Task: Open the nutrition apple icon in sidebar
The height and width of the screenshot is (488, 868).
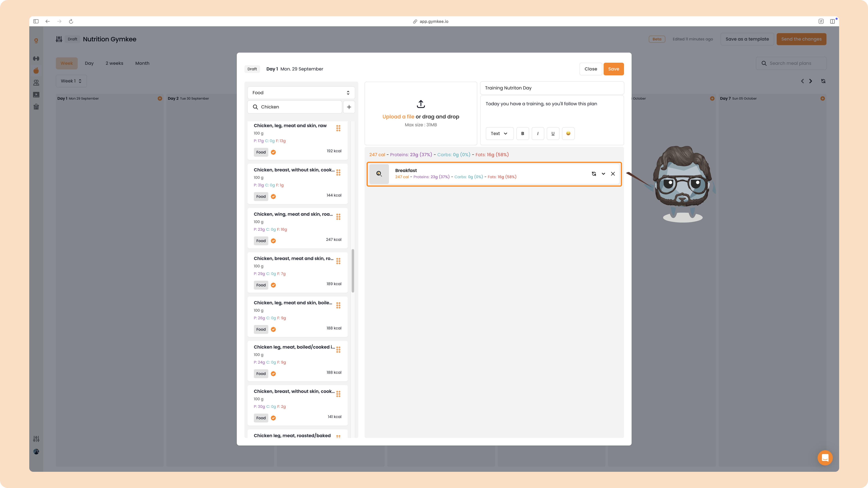Action: 36,70
